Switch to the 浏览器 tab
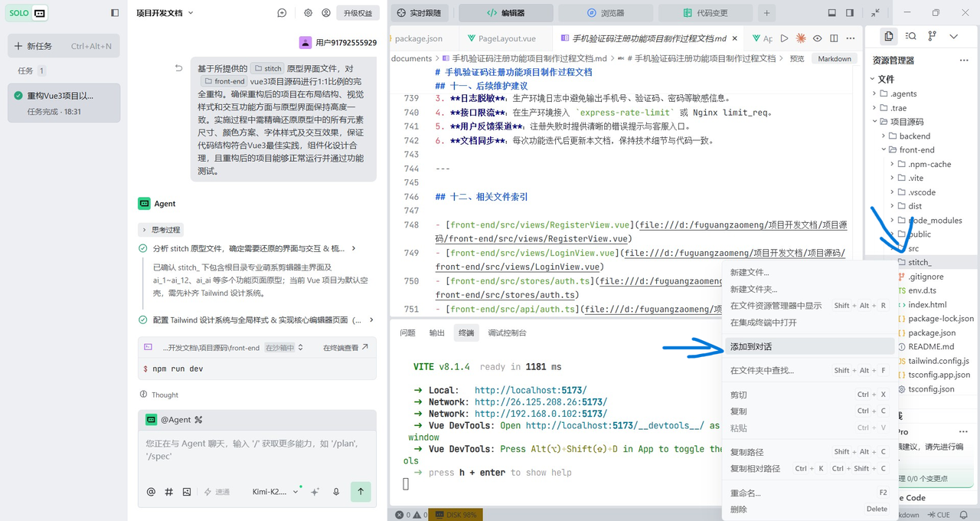 606,13
